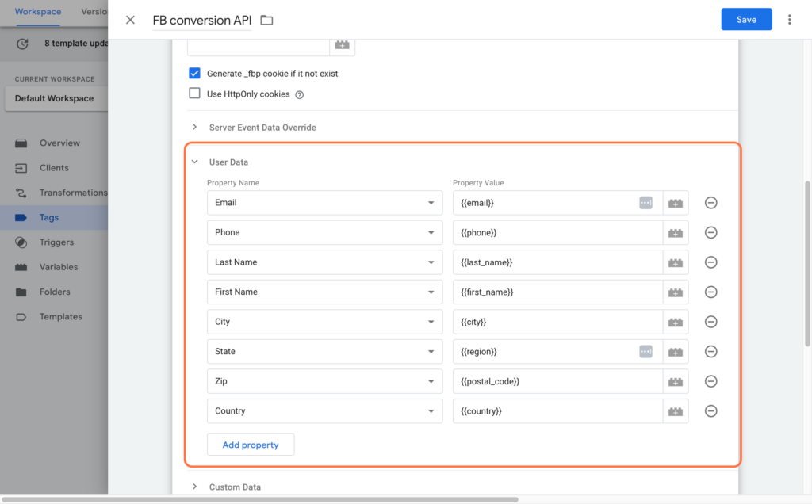Open Triggers in the sidebar
The height and width of the screenshot is (504, 812).
[54, 242]
